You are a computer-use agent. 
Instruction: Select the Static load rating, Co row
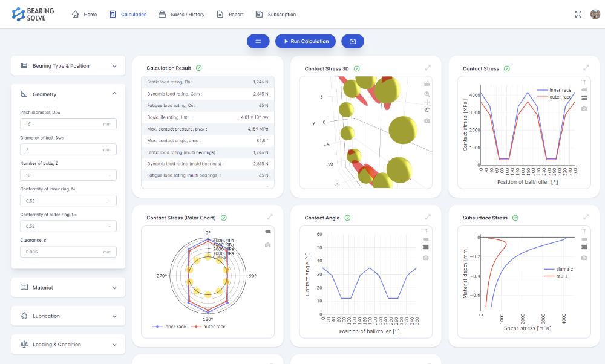coord(208,82)
